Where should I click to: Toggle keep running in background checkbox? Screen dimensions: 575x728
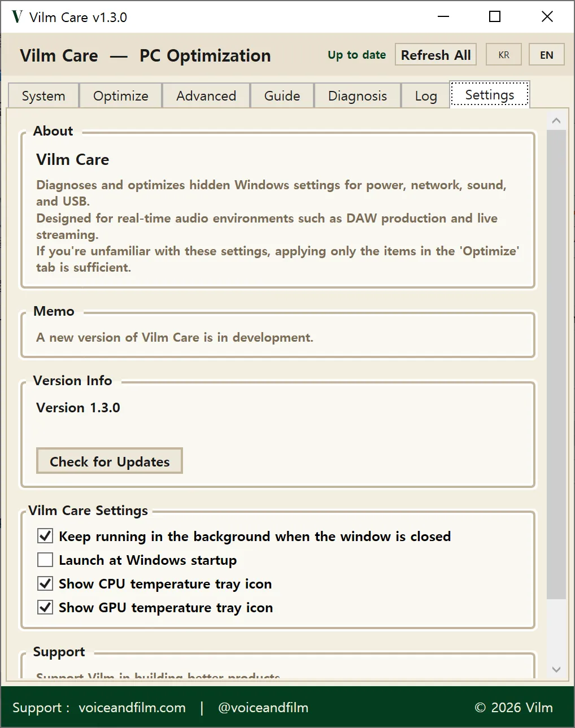(45, 536)
